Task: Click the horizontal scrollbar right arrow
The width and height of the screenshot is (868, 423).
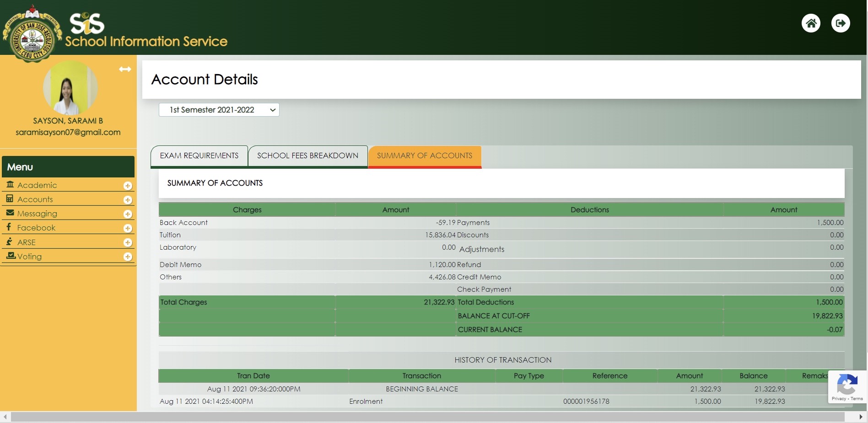Action: (x=861, y=417)
